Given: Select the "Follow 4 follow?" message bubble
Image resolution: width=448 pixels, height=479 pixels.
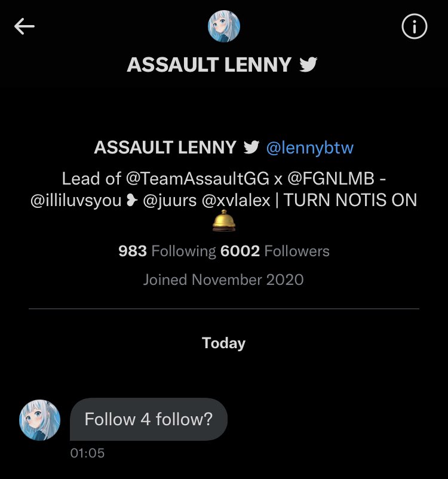Looking at the screenshot, I should [x=149, y=419].
